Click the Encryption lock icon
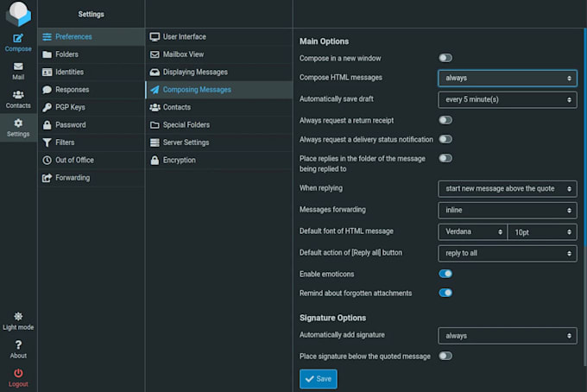Image resolution: width=587 pixels, height=392 pixels. click(155, 161)
